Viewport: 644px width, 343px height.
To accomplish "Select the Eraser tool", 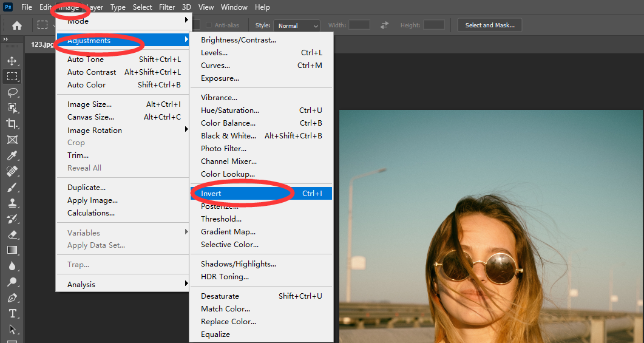I will pos(12,234).
